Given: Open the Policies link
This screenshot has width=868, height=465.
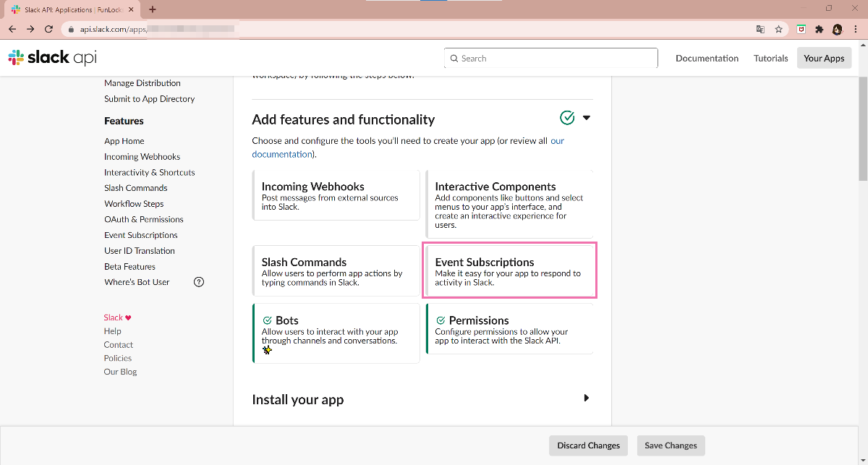Looking at the screenshot, I should coord(118,358).
